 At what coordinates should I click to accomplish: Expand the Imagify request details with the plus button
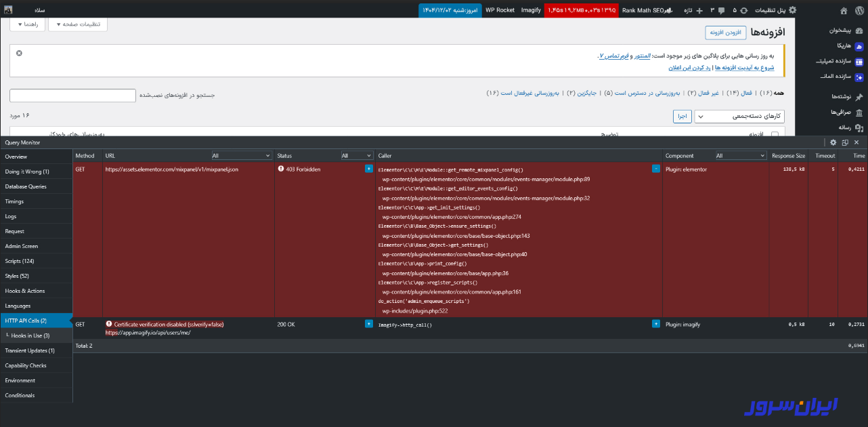655,324
